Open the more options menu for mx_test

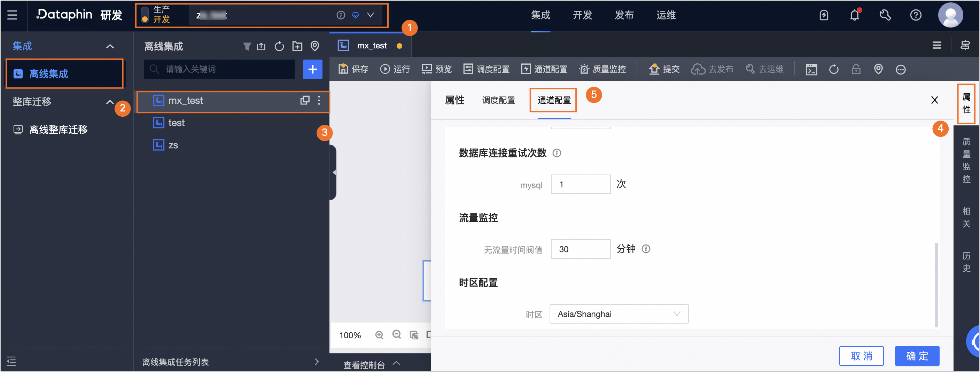coord(319,100)
